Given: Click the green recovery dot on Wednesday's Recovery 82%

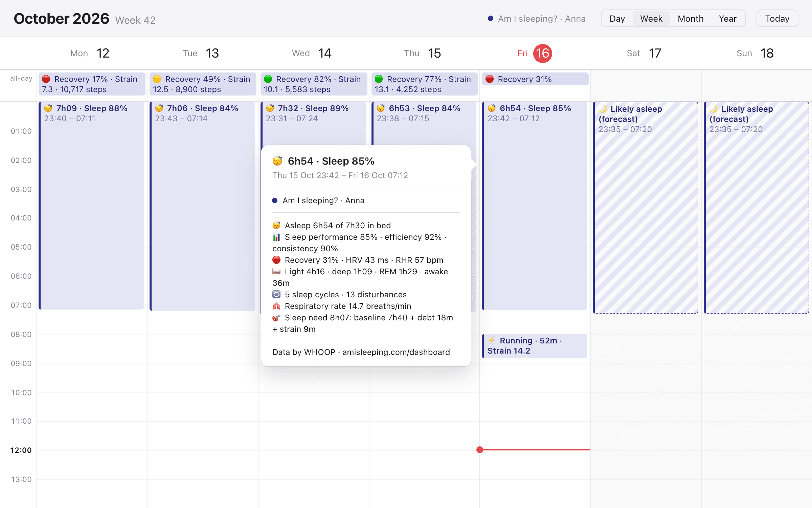Looking at the screenshot, I should coord(268,79).
